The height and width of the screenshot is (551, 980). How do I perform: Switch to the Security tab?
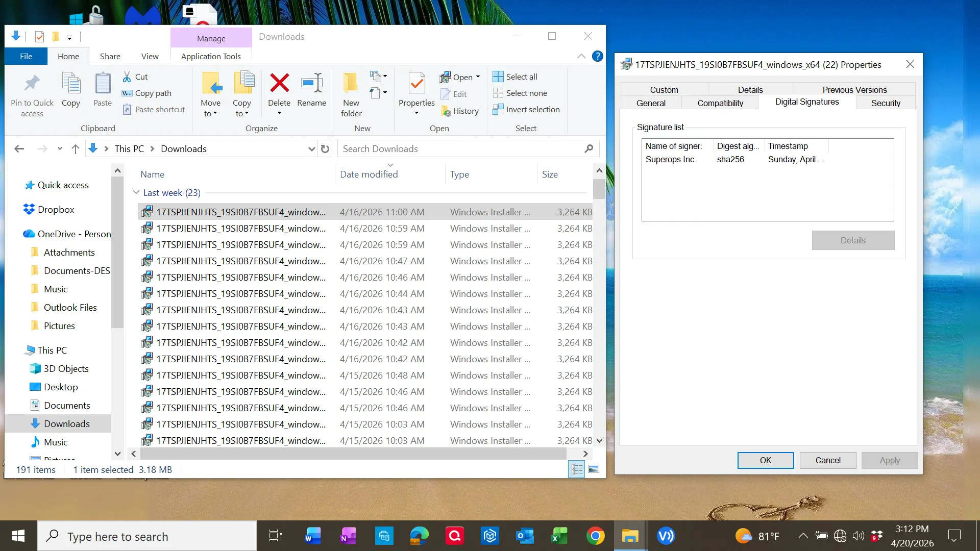[x=886, y=103]
